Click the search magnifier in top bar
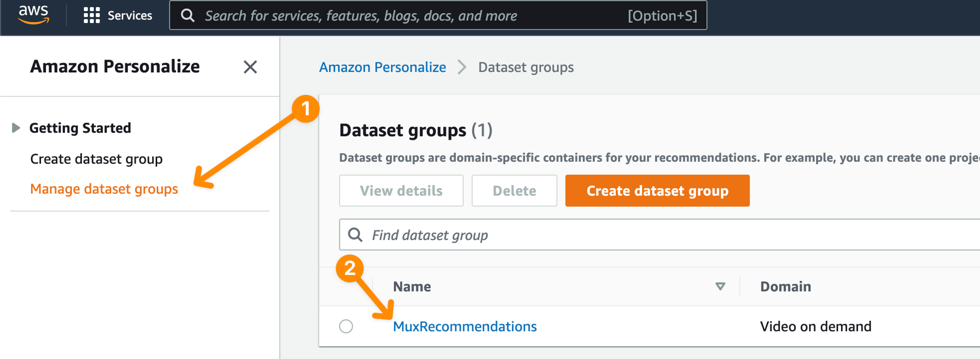 pyautogui.click(x=187, y=16)
